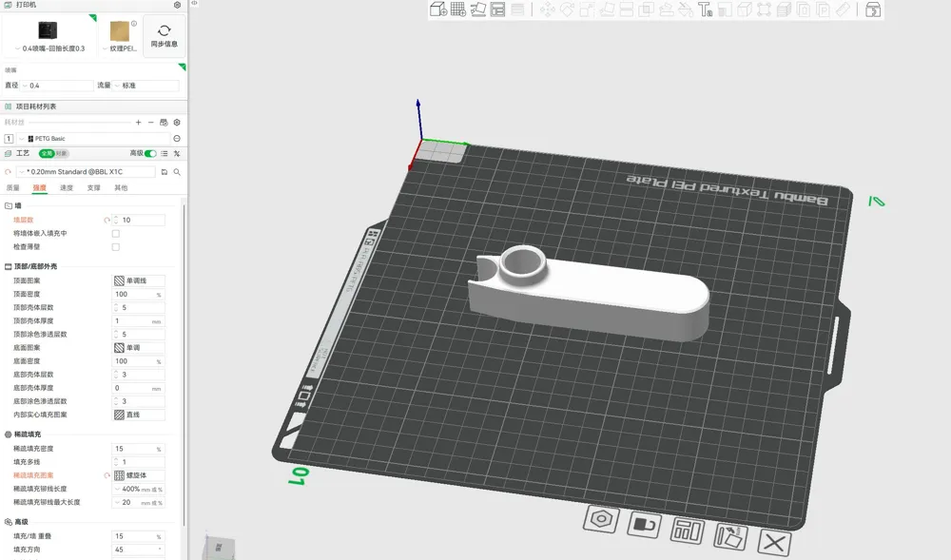Switch process scope to 全局
Image resolution: width=951 pixels, height=560 pixels.
(x=47, y=153)
